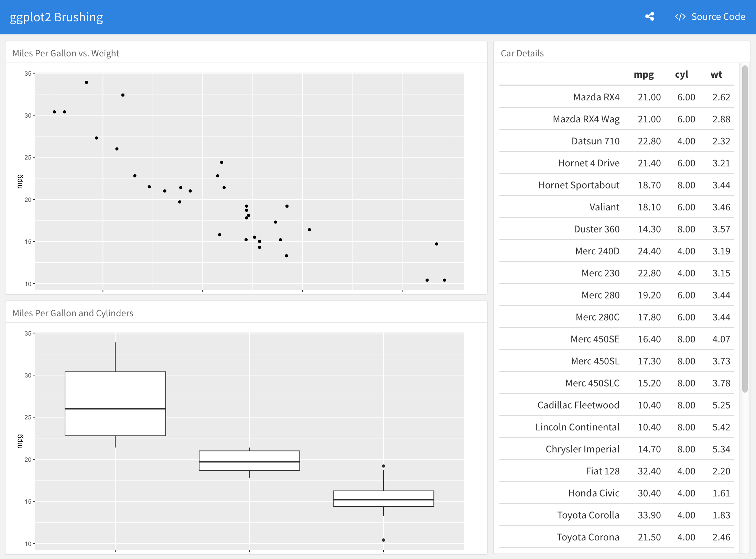Click the Source Code code-brackets icon
756x559 pixels.
click(x=680, y=17)
